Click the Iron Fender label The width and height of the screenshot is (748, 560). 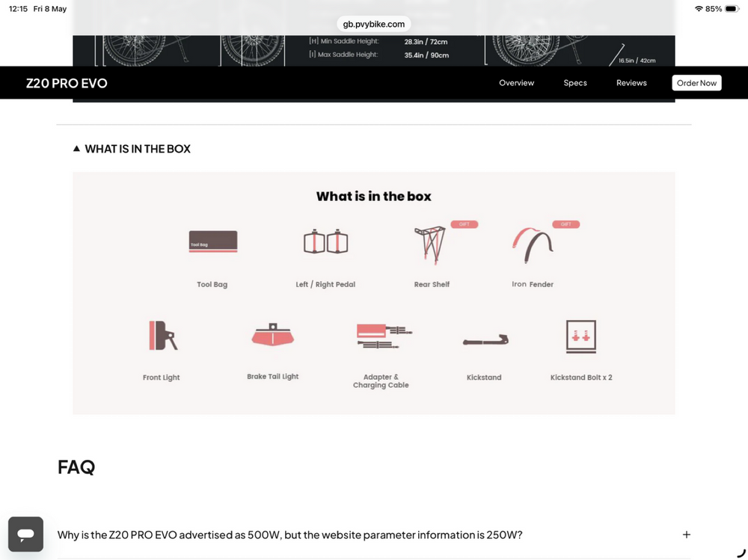[533, 284]
